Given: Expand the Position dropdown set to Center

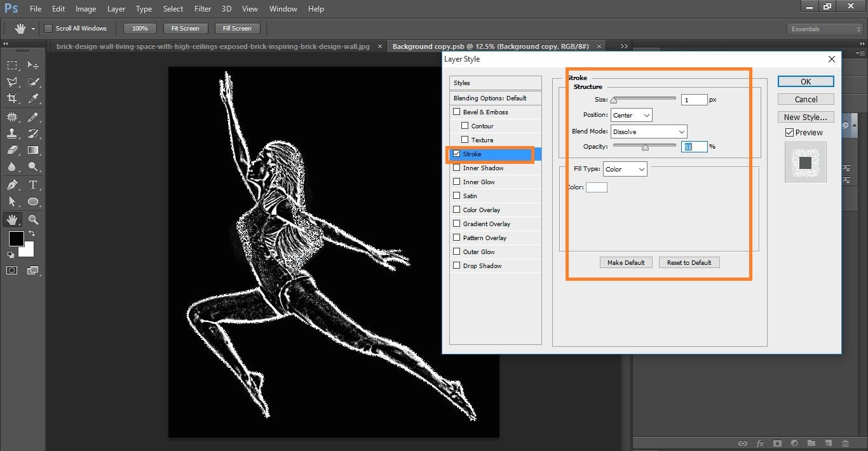Looking at the screenshot, I should pyautogui.click(x=631, y=116).
